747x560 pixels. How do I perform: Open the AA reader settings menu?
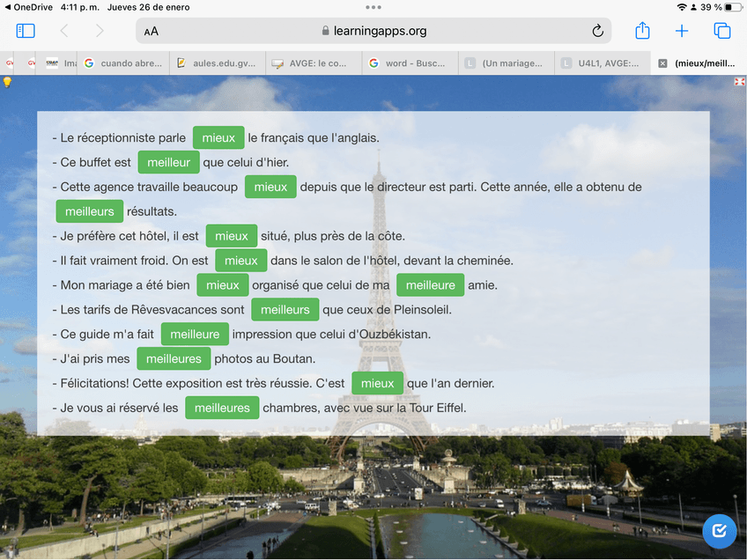pos(152,32)
